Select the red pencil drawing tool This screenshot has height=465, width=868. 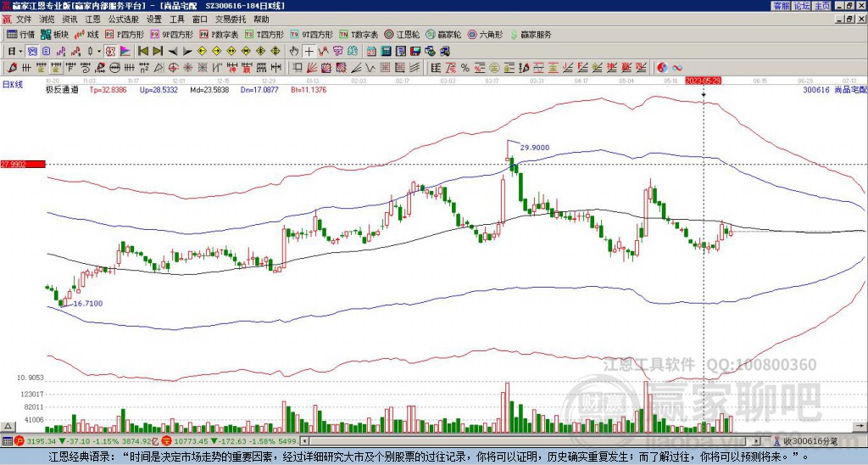[x=11, y=68]
